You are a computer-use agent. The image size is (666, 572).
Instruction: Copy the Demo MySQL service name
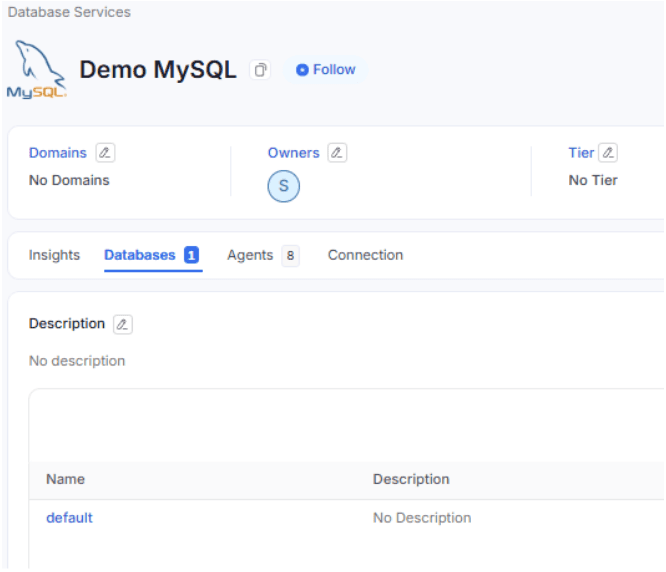(x=261, y=70)
